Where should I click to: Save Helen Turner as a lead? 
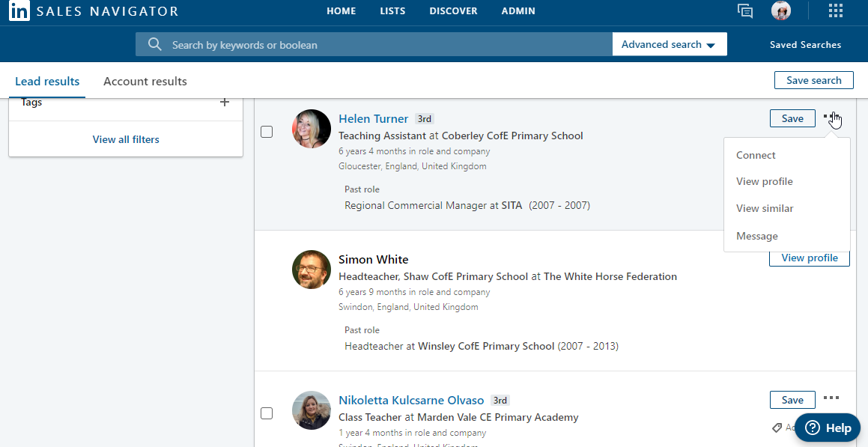[792, 118]
